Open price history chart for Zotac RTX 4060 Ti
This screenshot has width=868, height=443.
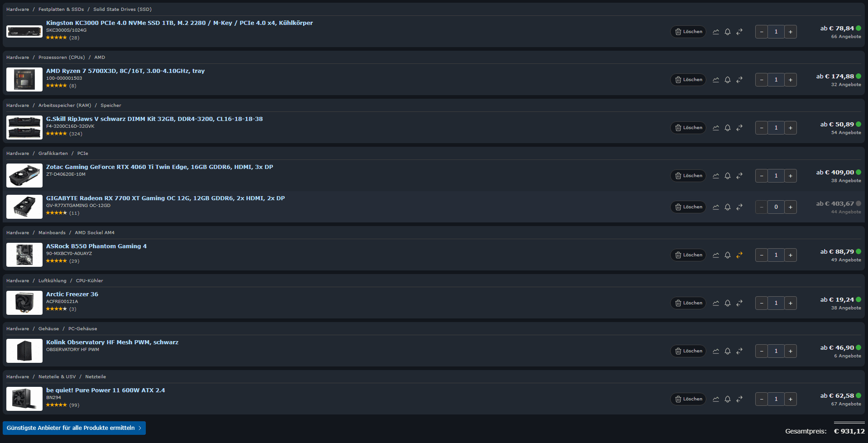[716, 176]
